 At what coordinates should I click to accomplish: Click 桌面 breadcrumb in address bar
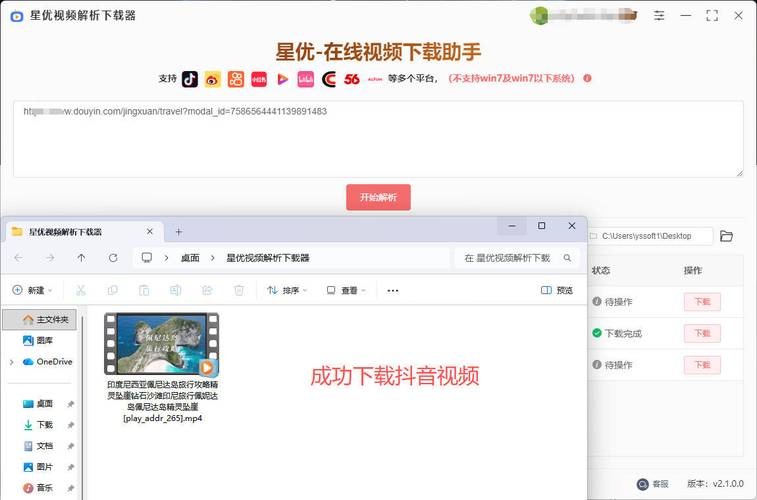click(x=190, y=258)
